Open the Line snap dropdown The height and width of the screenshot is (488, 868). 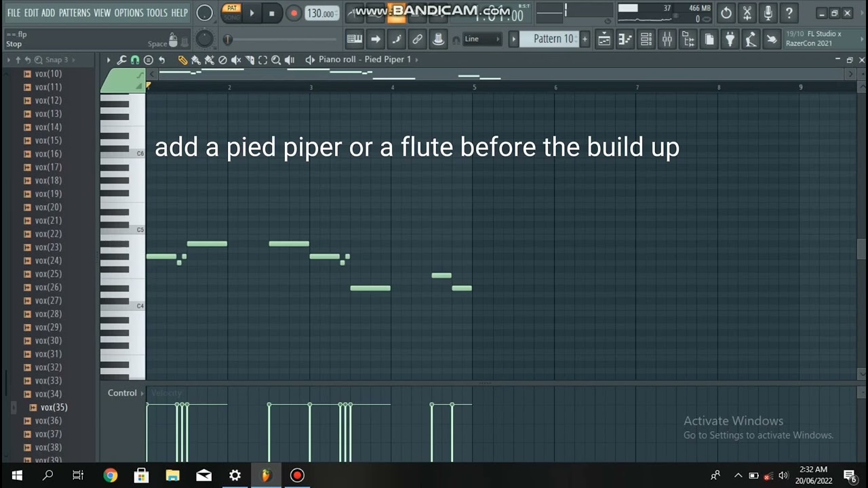(x=481, y=39)
